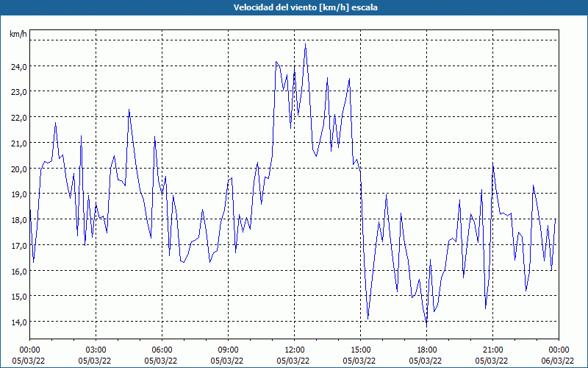Click the '21:00' time label on the x-axis
Screen dimensions: 588x368
coord(492,350)
